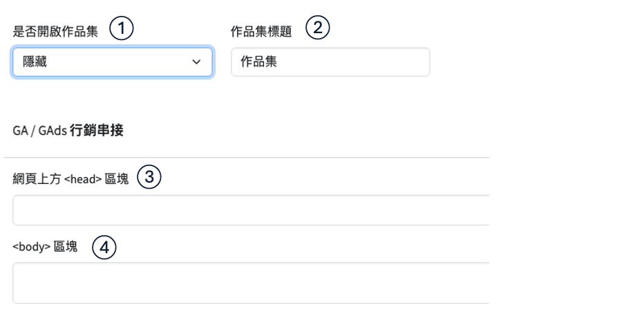Click the GA / GAds 行銷串接 section heading
The width and height of the screenshot is (644, 323).
tap(68, 131)
